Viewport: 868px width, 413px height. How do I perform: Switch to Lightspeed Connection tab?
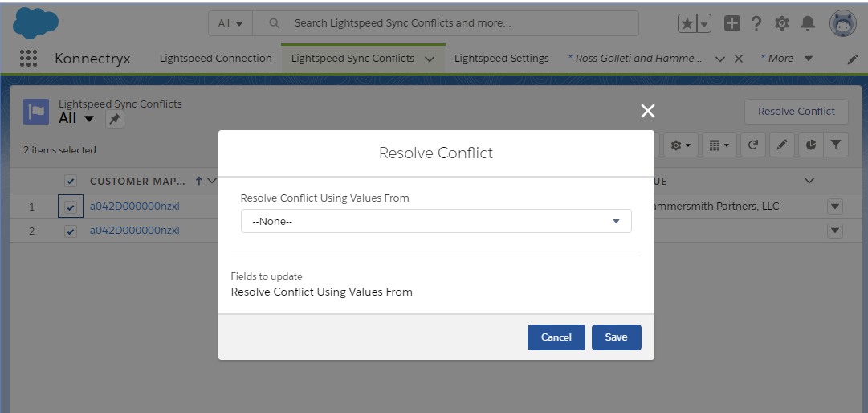(x=215, y=59)
